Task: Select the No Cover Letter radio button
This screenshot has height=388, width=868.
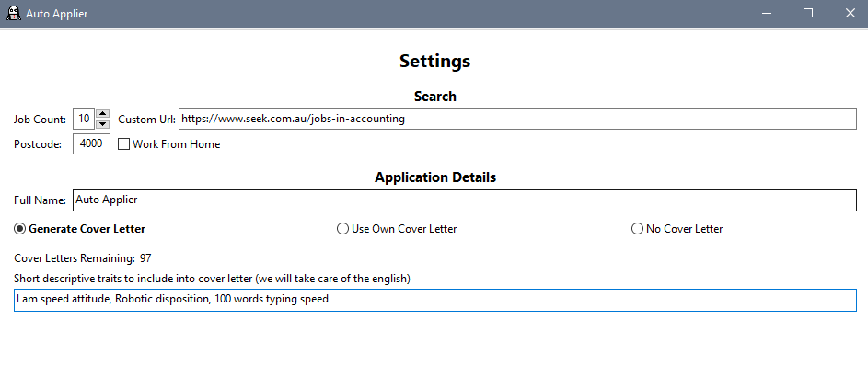Action: (637, 229)
